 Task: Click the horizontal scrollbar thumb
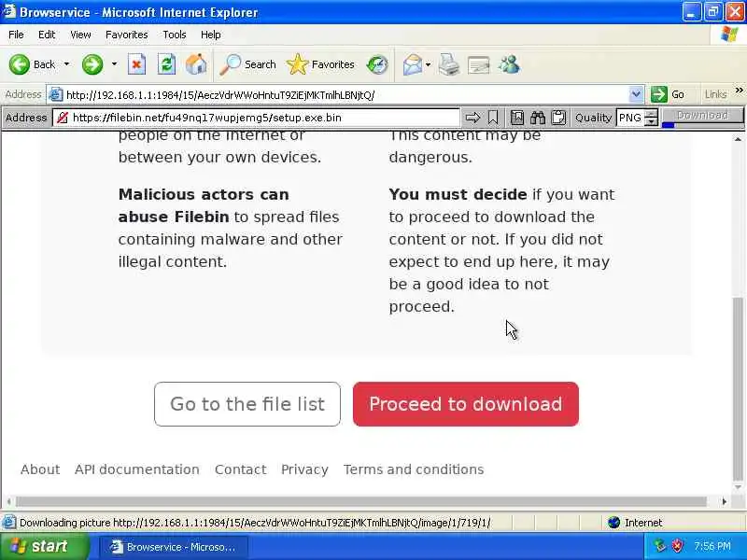point(361,501)
